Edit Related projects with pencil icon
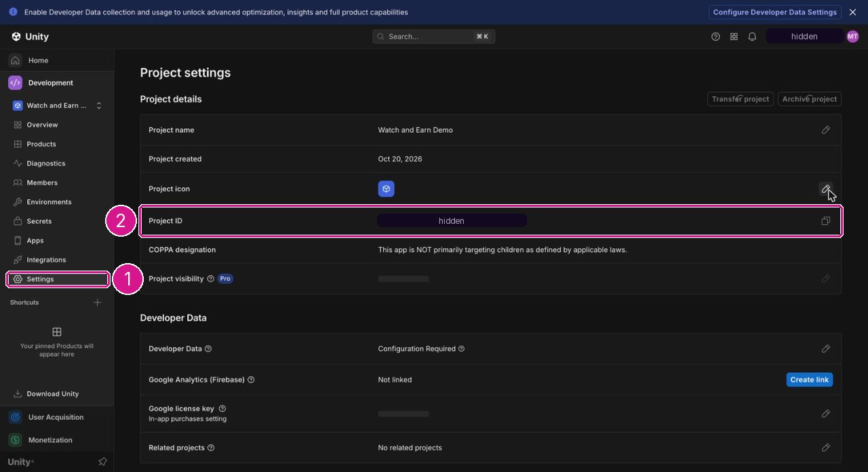The image size is (868, 472). (825, 448)
